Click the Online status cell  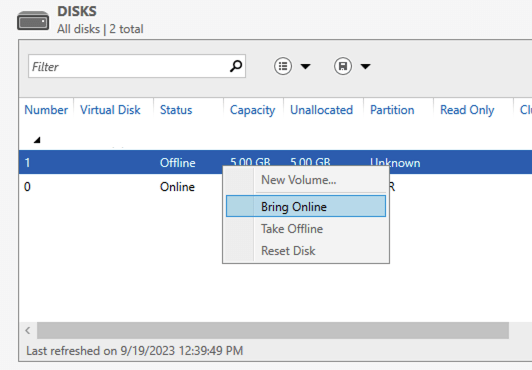point(177,187)
